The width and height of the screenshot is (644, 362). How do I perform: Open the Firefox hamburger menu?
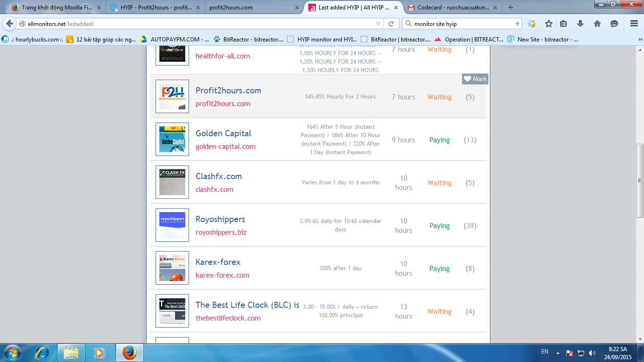pyautogui.click(x=634, y=24)
